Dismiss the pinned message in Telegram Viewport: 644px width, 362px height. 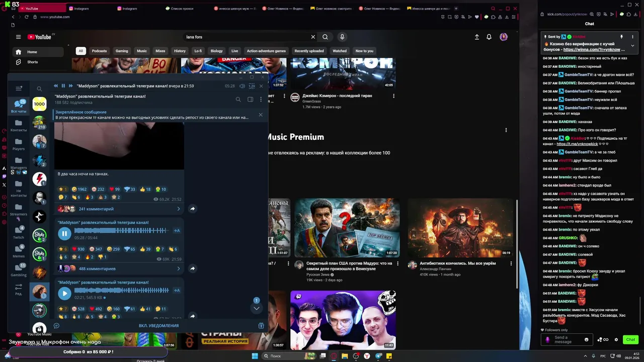tap(261, 115)
